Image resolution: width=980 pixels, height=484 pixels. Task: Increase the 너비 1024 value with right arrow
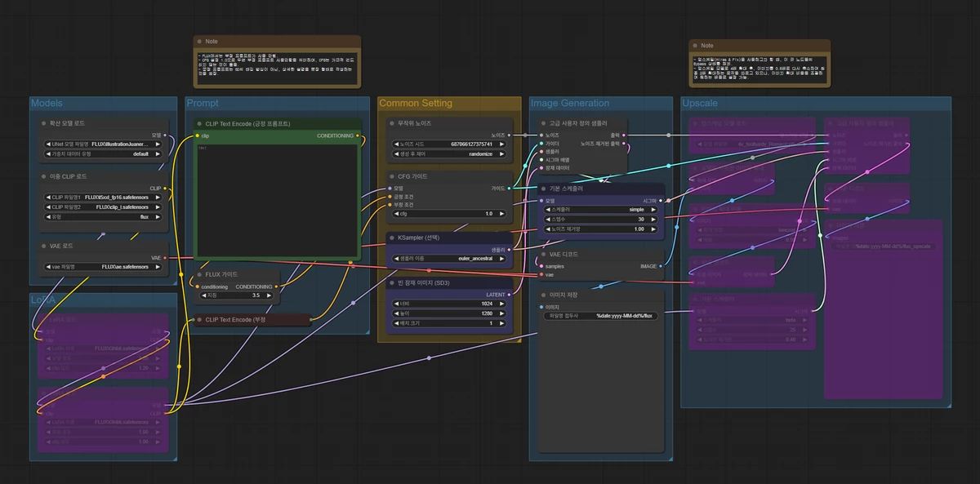coord(503,303)
